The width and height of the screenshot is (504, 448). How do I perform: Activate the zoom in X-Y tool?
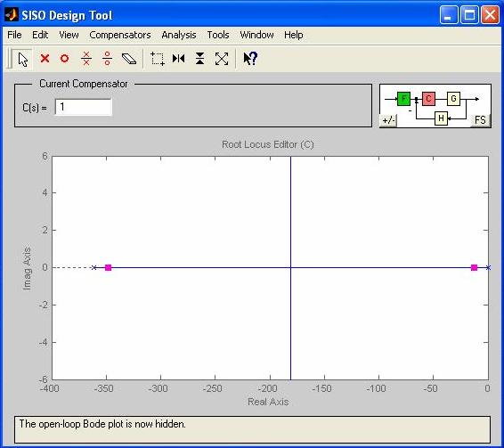(158, 59)
